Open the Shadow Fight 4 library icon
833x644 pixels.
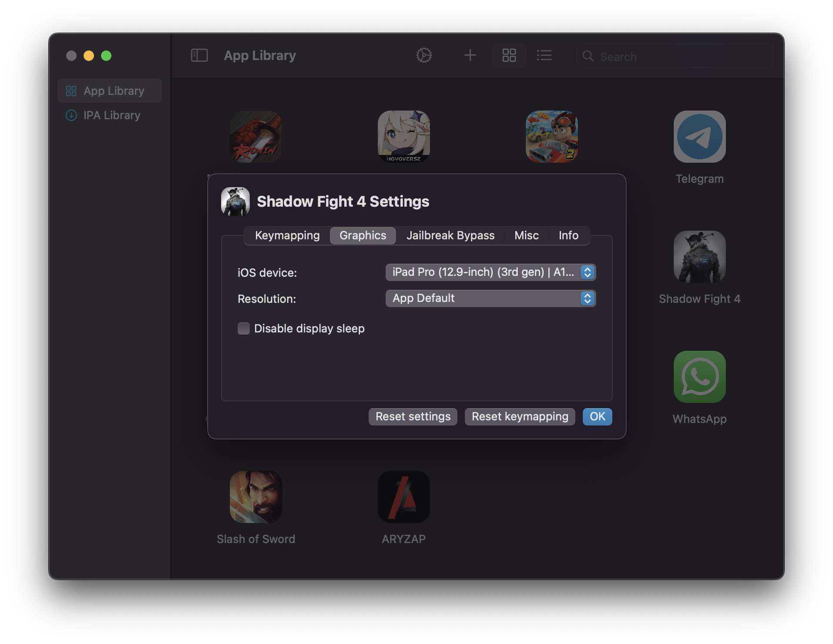699,257
